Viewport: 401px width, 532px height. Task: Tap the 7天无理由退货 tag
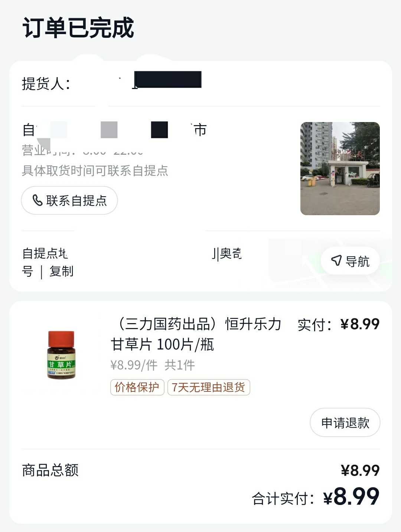(x=209, y=387)
